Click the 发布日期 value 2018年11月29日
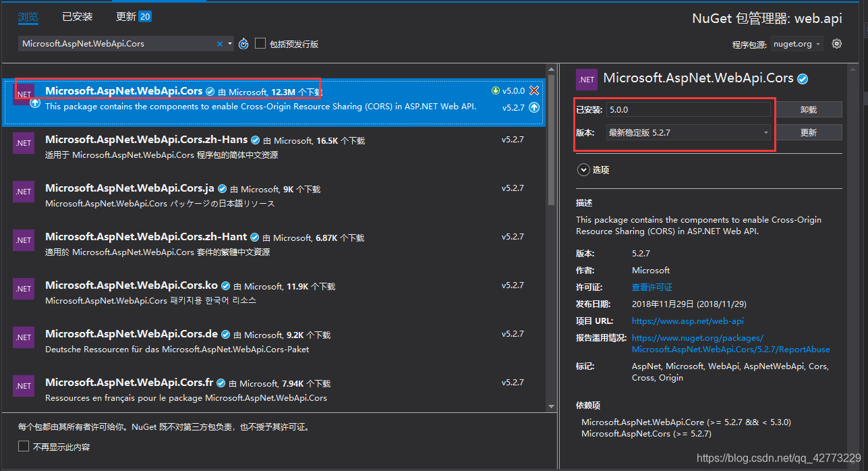This screenshot has width=868, height=471. tap(689, 304)
